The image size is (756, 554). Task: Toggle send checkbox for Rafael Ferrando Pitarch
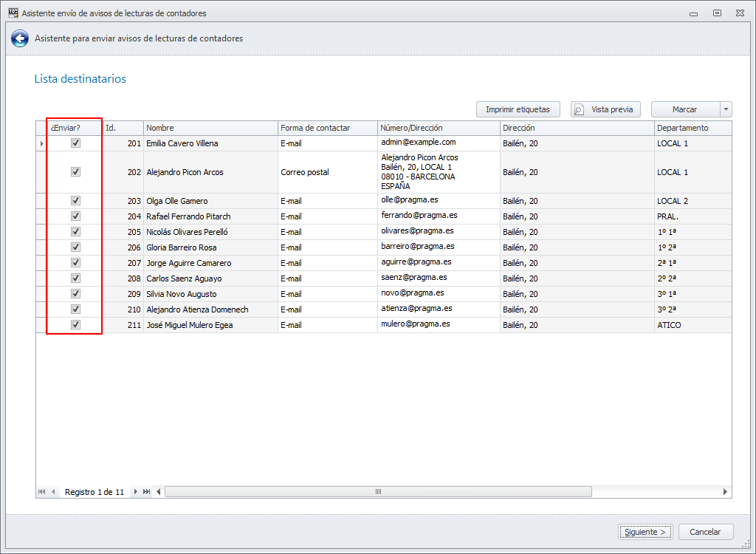(x=76, y=216)
